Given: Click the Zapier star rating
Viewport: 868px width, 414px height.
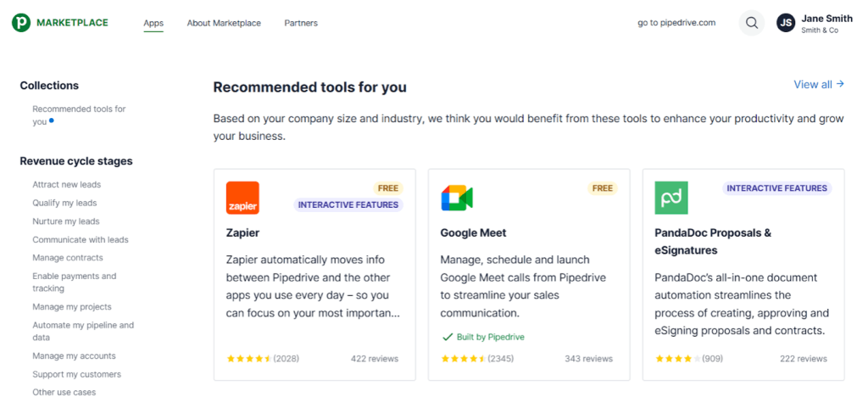Looking at the screenshot, I should pyautogui.click(x=249, y=359).
